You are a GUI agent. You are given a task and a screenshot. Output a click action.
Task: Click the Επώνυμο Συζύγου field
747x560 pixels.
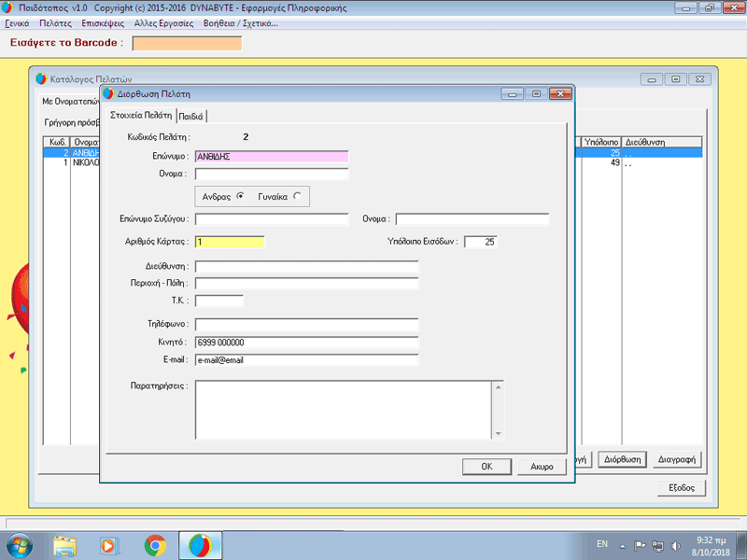272,219
